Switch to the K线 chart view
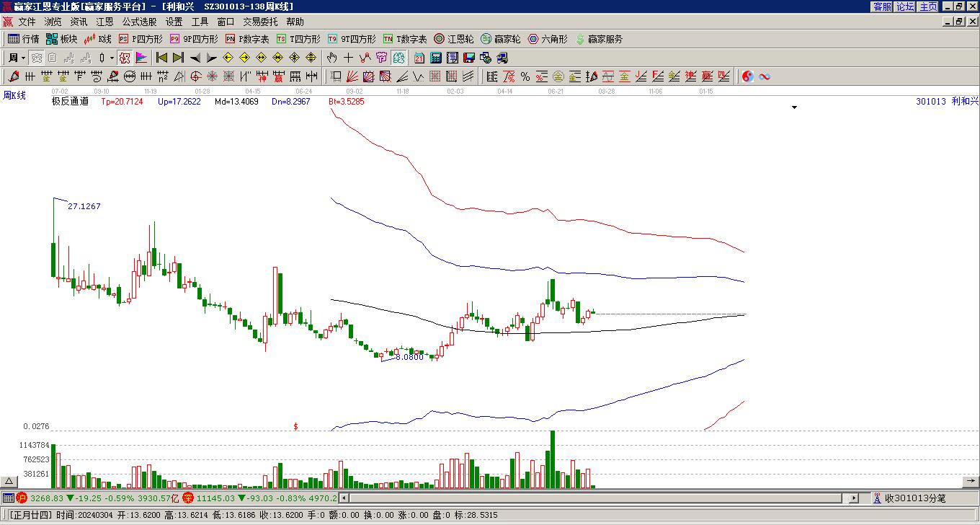 click(x=97, y=39)
